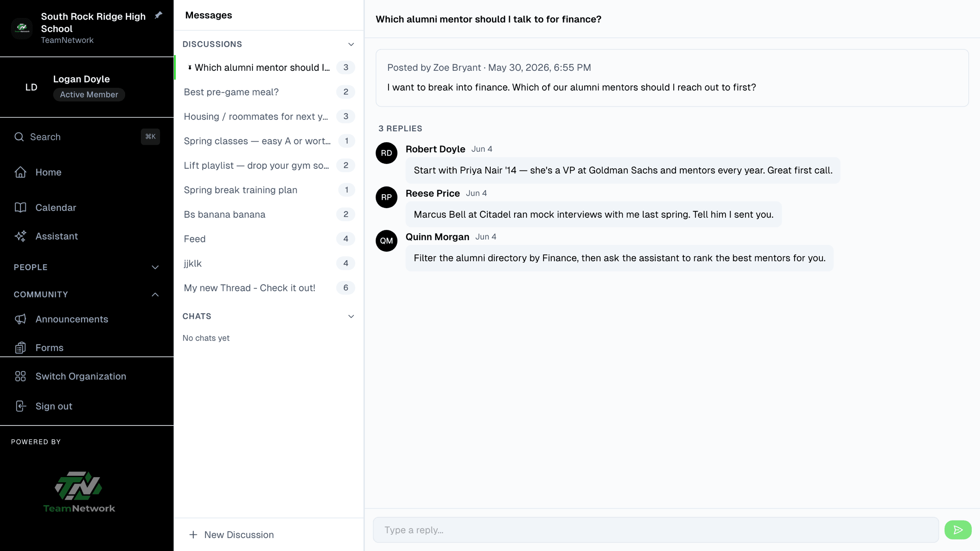Click the Messages panel heading
Viewport: 980px width, 551px height.
click(x=209, y=15)
